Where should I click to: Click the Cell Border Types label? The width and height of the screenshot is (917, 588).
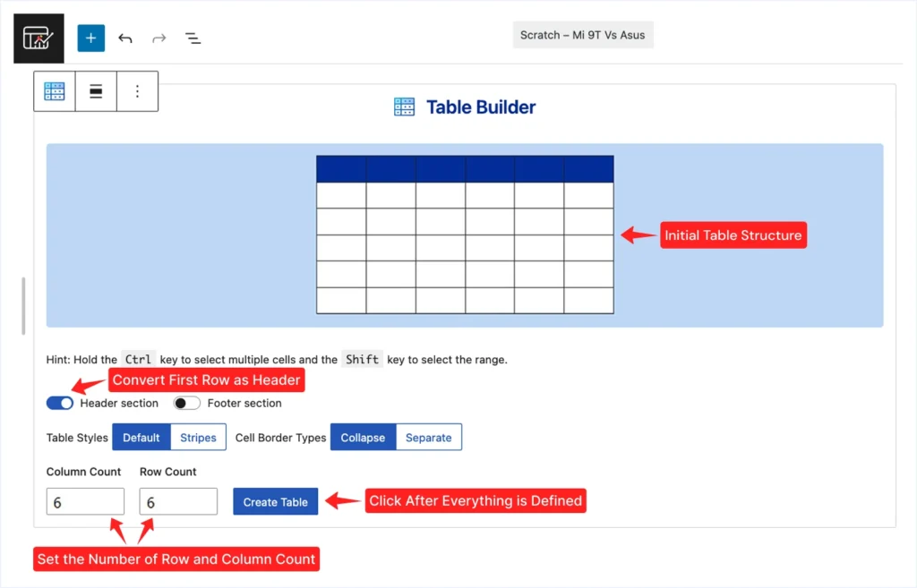pyautogui.click(x=280, y=438)
